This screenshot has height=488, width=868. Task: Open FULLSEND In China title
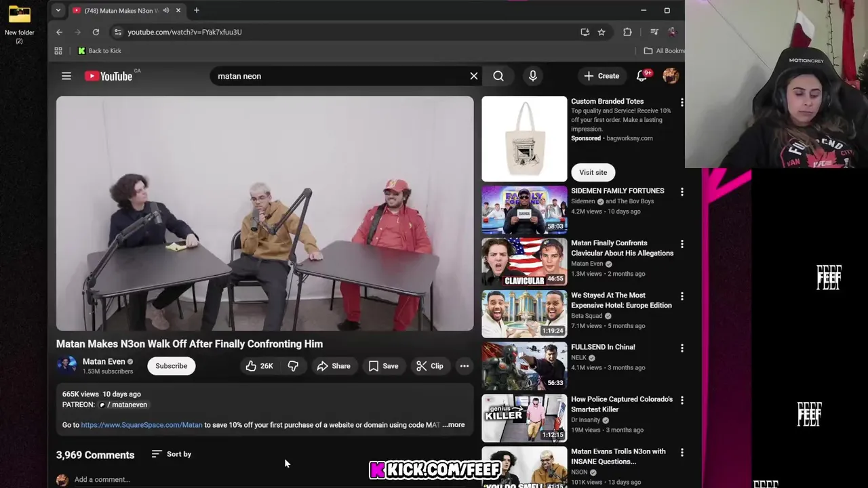coord(603,347)
